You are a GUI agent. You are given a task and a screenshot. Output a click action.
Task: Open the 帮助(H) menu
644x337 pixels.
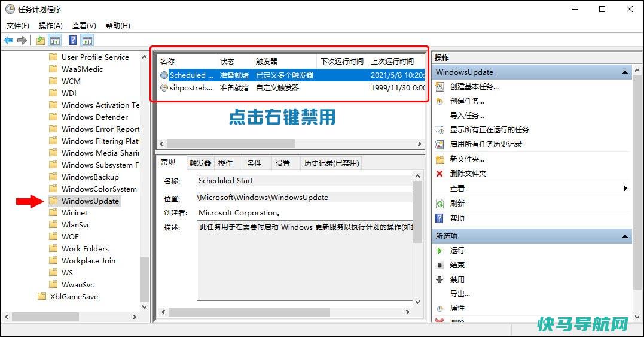point(118,26)
